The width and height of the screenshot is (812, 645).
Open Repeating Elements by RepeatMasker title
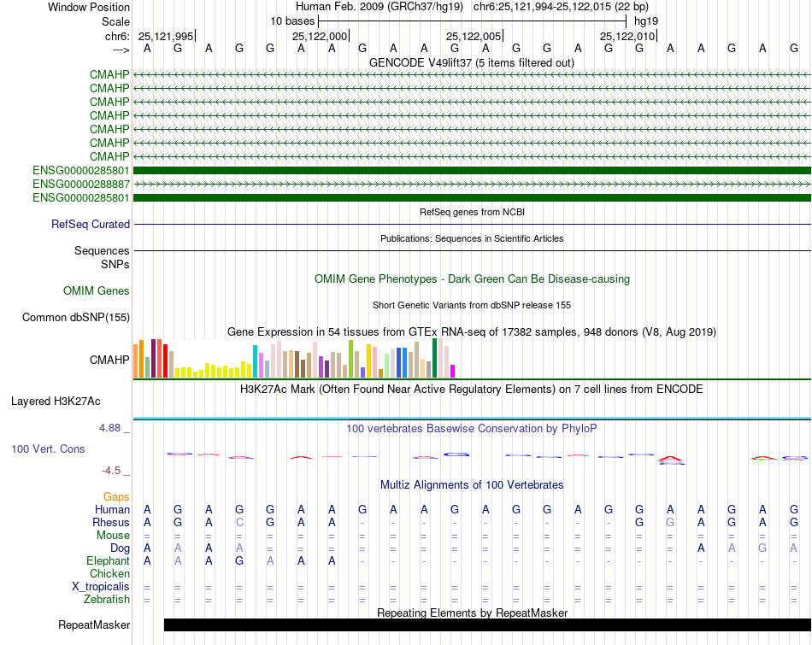pos(472,613)
